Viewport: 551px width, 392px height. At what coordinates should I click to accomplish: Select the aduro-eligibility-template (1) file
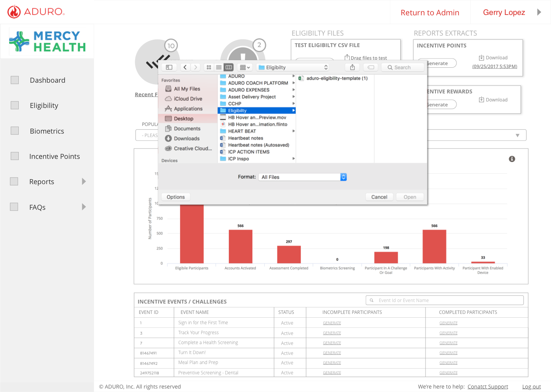(x=333, y=78)
